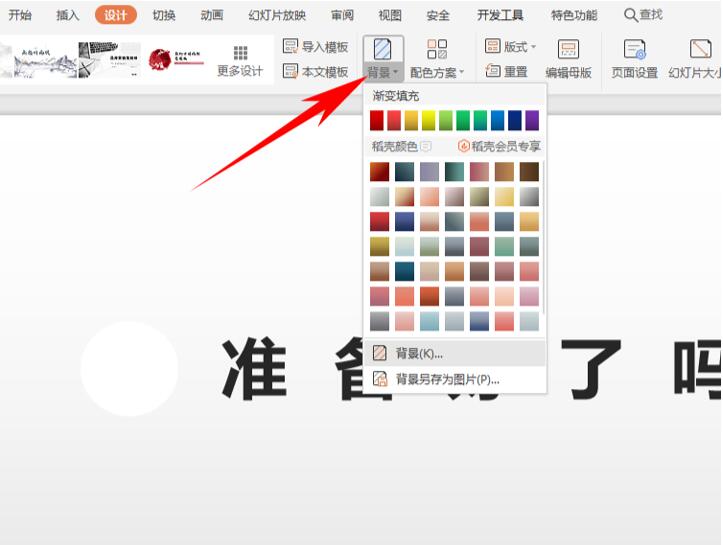Open the 背景 background dropdown button
This screenshot has width=723, height=545.
[x=383, y=59]
